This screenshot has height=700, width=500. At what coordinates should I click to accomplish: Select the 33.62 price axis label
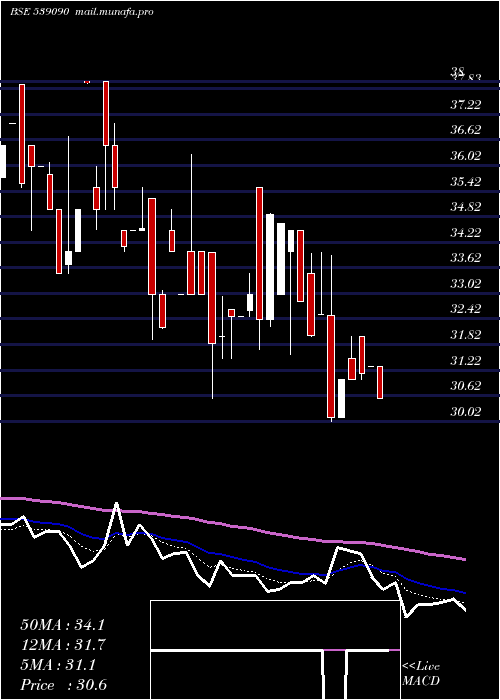point(466,258)
